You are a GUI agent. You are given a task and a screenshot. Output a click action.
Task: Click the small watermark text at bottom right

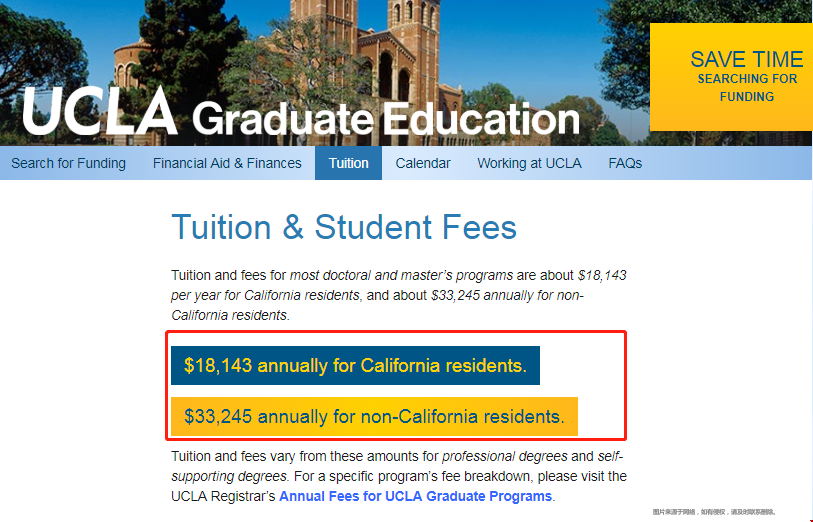714,511
